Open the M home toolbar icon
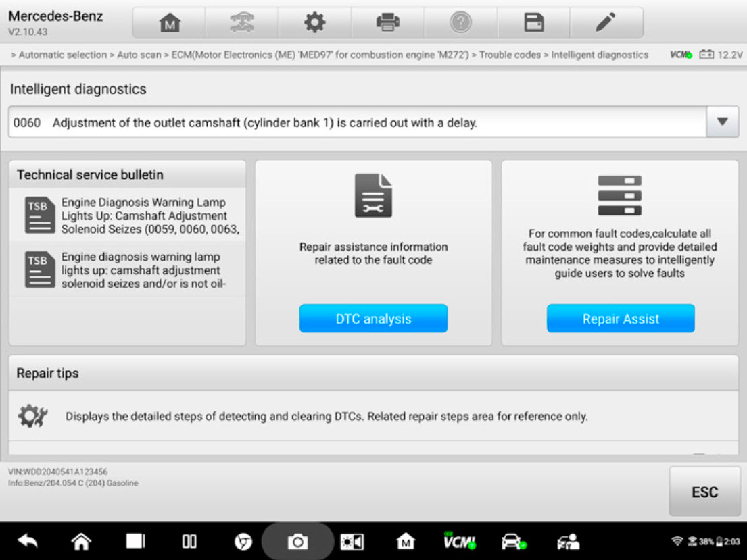 pos(170,22)
